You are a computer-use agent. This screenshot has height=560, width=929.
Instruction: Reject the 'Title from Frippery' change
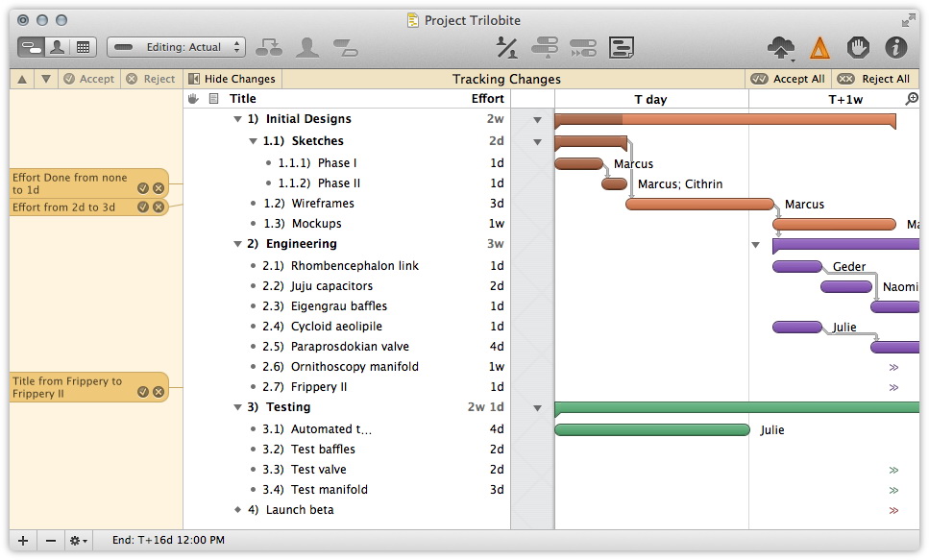click(159, 392)
